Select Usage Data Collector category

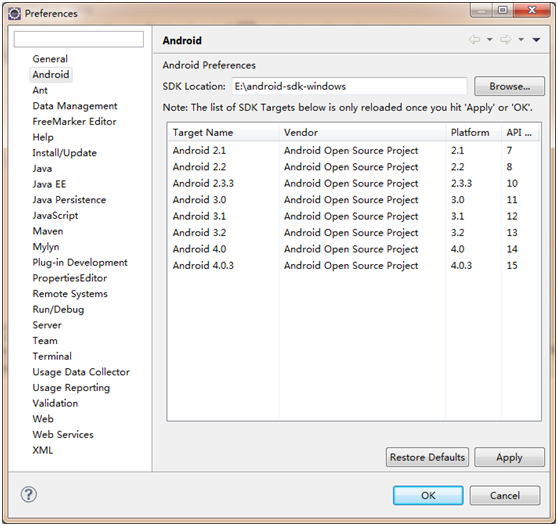point(81,372)
